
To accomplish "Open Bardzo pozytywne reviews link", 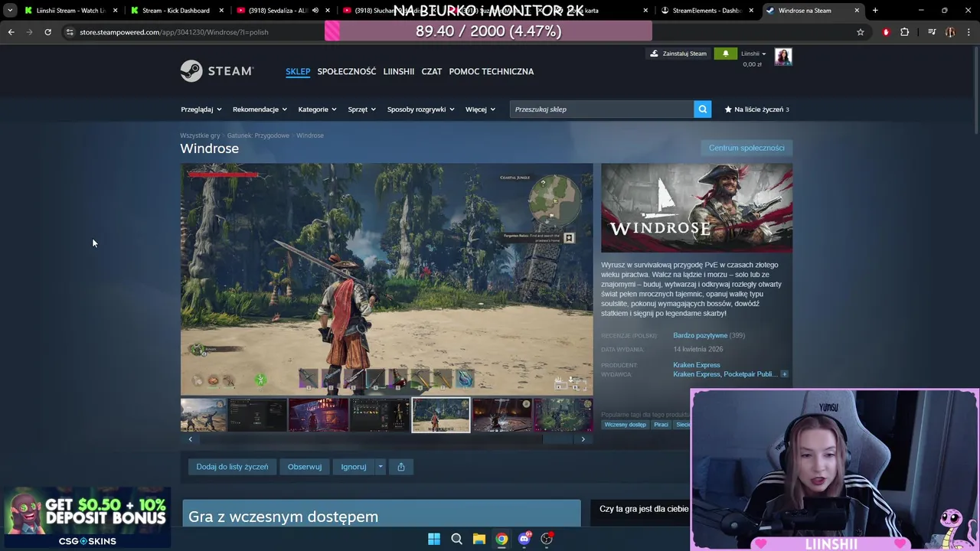I will [x=700, y=335].
